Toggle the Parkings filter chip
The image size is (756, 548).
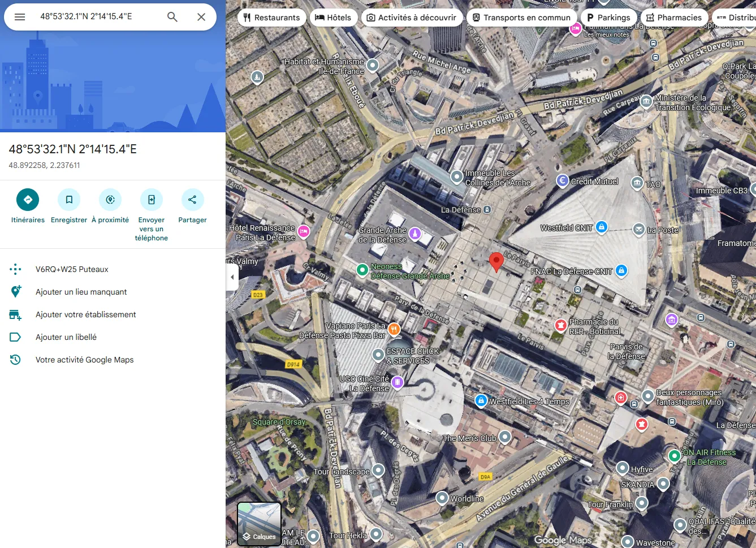point(608,17)
